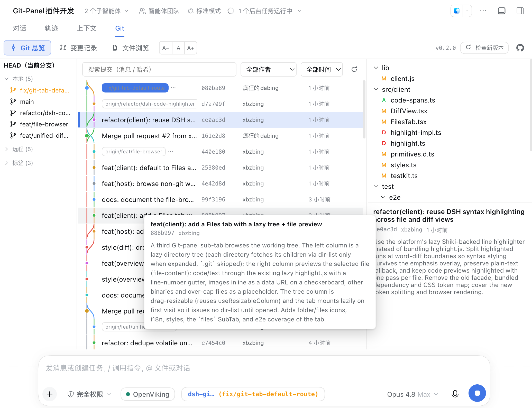The height and width of the screenshot is (408, 532).
Task: Click the A status badge of code-spans.ts
Action: pyautogui.click(x=384, y=100)
